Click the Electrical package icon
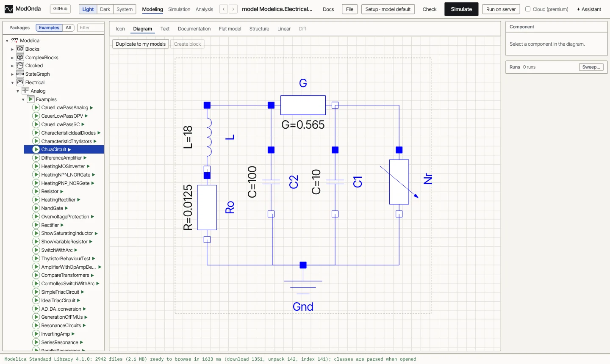The width and height of the screenshot is (610, 364). (20, 83)
